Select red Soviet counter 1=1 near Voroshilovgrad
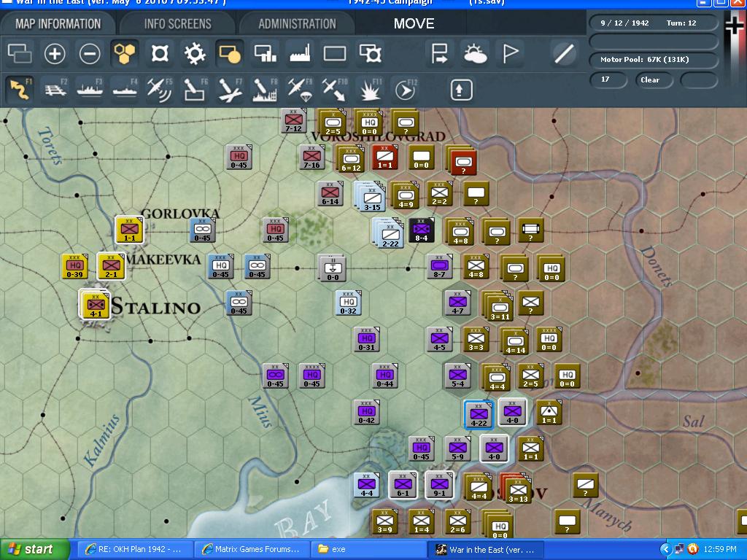 pos(385,157)
